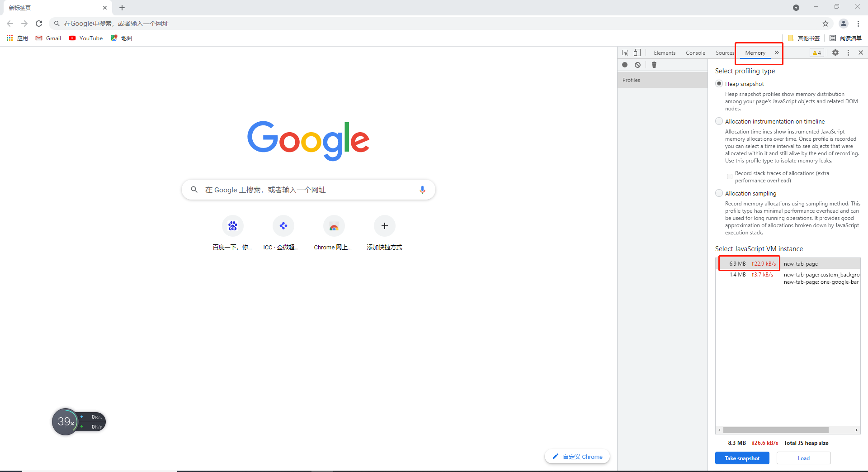
Task: Click the Google search box
Action: [308, 190]
